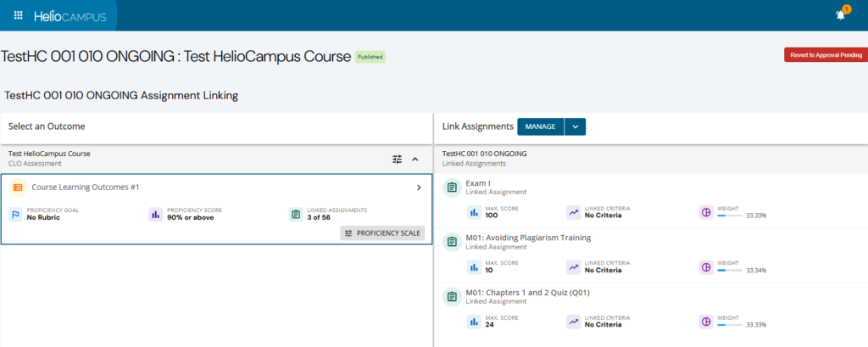The image size is (868, 347).
Task: Click the Proficiency Score bar chart icon
Action: click(x=156, y=215)
